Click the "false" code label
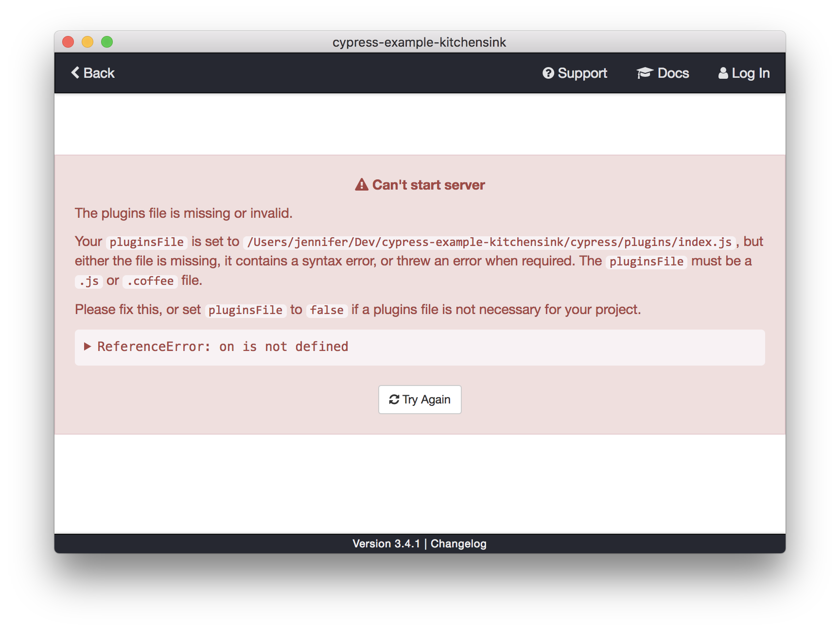Image resolution: width=840 pixels, height=631 pixels. (327, 310)
